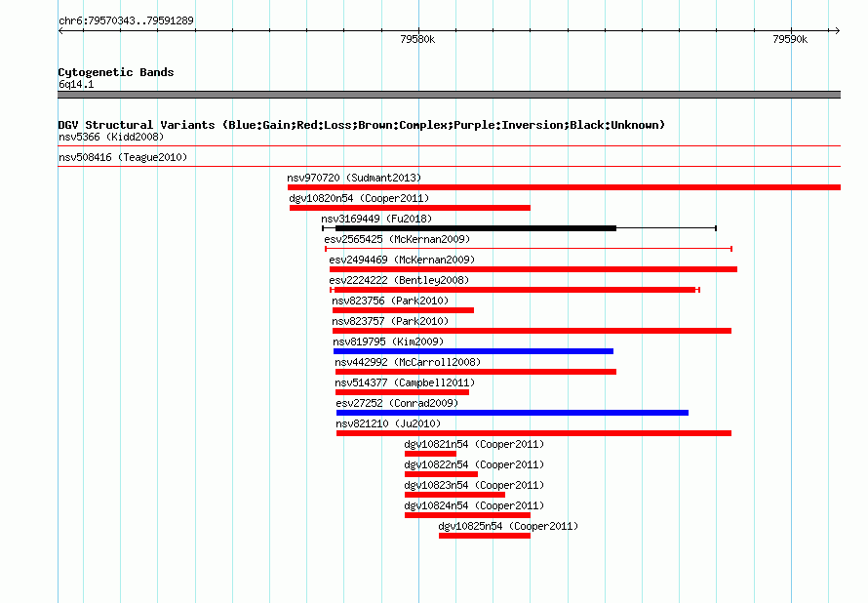Click the 79590k ruler position label
Viewport: 868px width, 603px height.
coord(791,39)
